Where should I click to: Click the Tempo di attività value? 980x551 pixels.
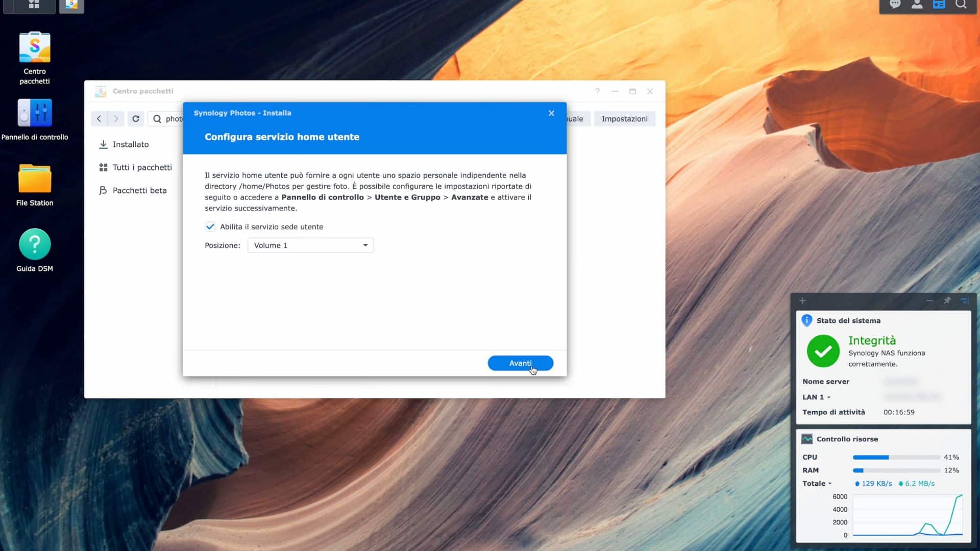click(x=899, y=412)
